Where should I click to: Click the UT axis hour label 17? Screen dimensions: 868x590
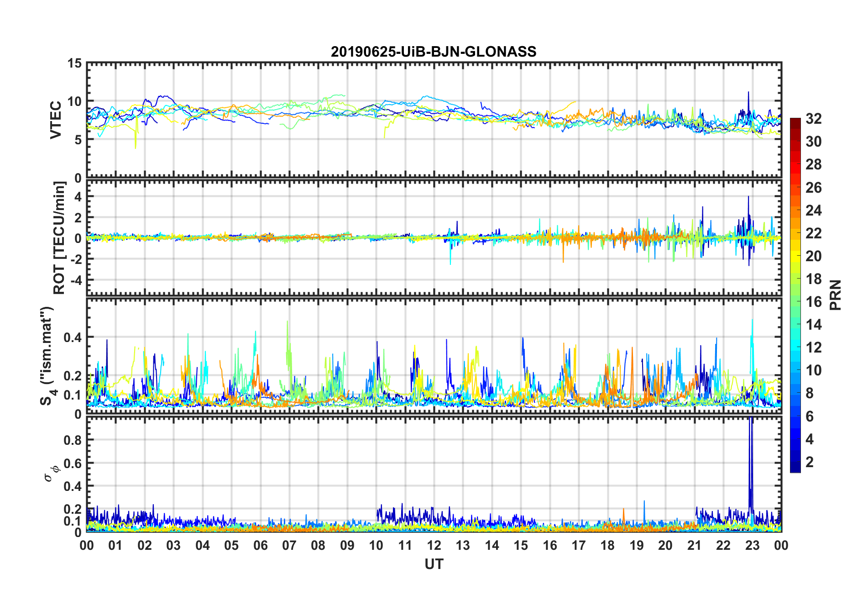click(579, 546)
